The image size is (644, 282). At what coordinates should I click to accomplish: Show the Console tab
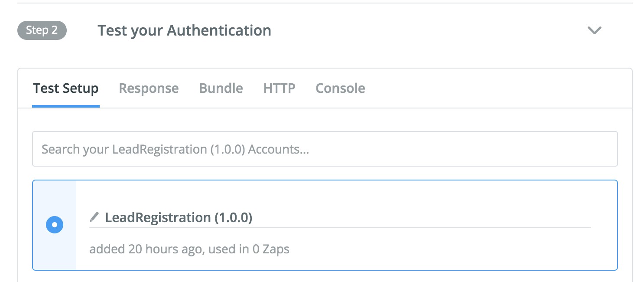(340, 89)
